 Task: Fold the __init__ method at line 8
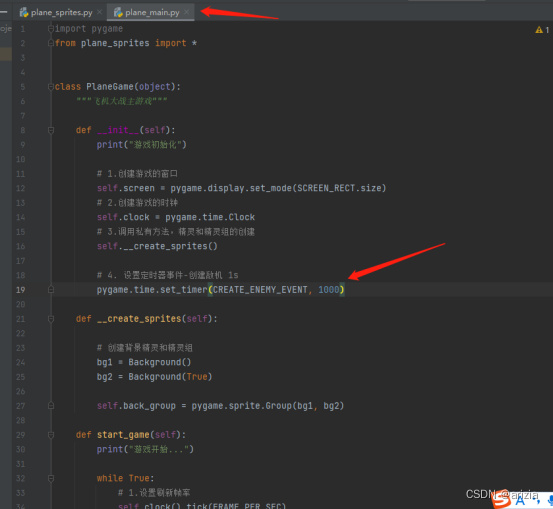51,131
